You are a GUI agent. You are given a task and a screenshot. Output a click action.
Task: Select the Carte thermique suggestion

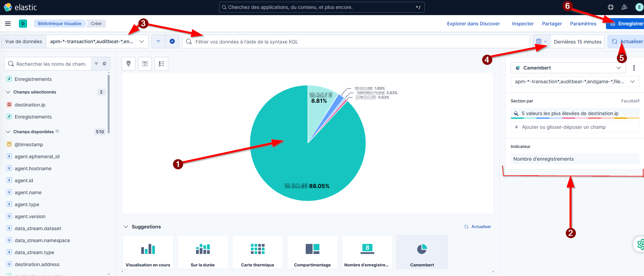coord(257,252)
